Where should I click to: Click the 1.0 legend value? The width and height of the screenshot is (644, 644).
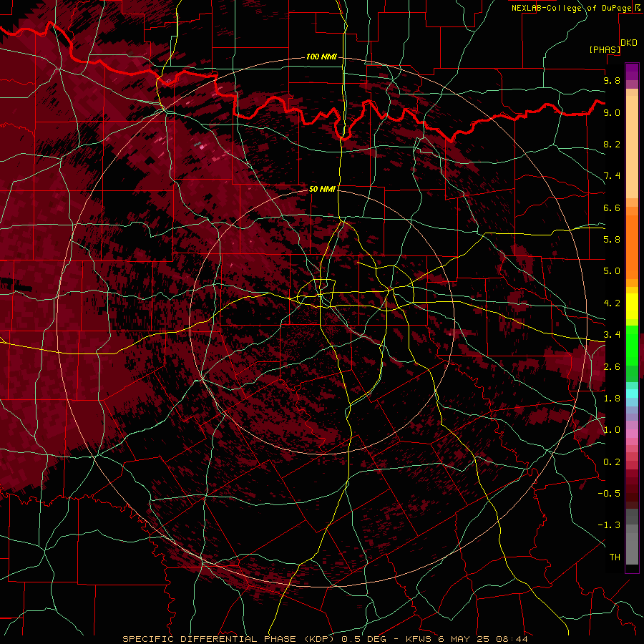[x=612, y=430]
